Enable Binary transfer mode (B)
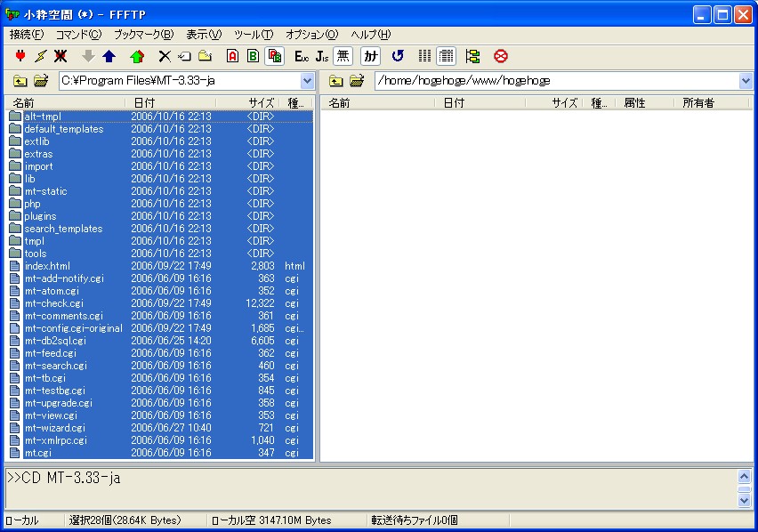Viewport: 758px width, 532px height. tap(253, 56)
